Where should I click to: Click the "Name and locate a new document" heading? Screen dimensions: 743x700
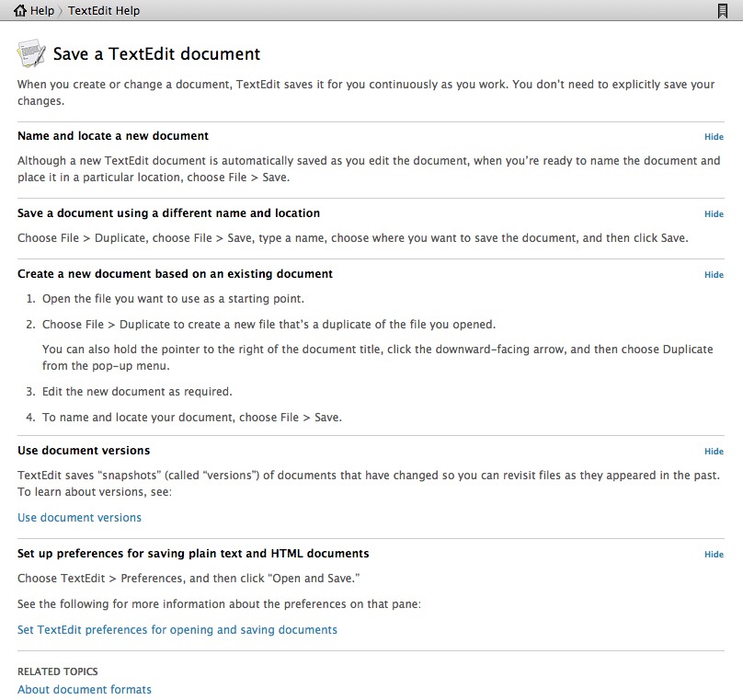point(113,136)
